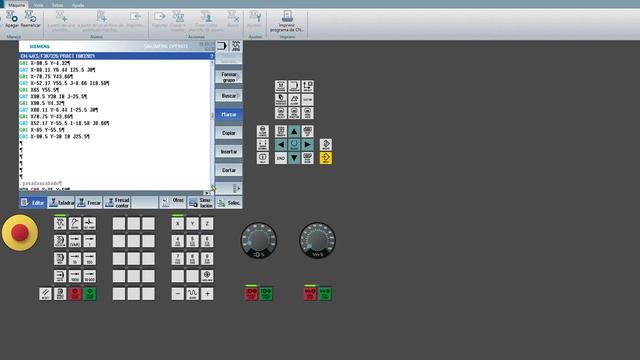This screenshot has height=360, width=640.
Task: Open the Taladrar softkey
Action: [61, 202]
